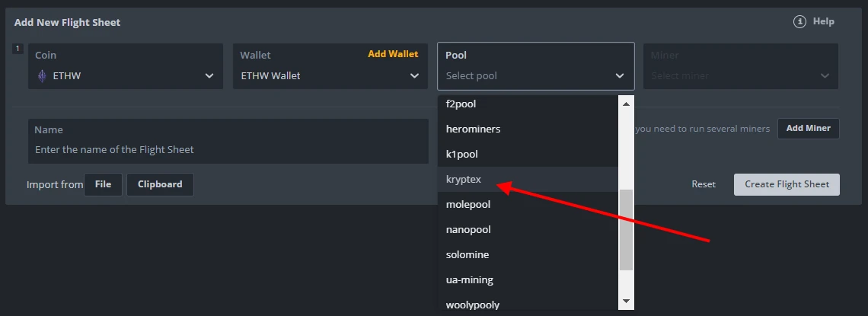Click scrollbar up arrow in pool list
Screen dimensions: 868x316
627,104
